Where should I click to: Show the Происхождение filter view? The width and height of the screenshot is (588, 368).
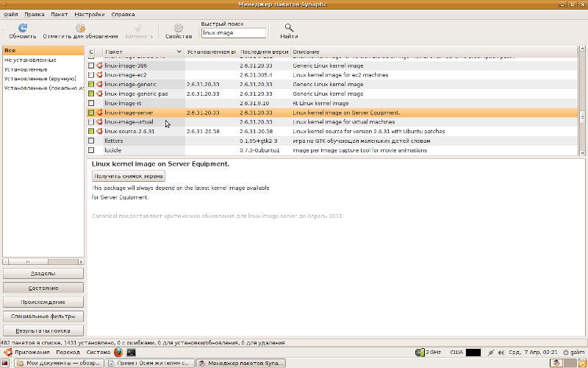pyautogui.click(x=43, y=302)
